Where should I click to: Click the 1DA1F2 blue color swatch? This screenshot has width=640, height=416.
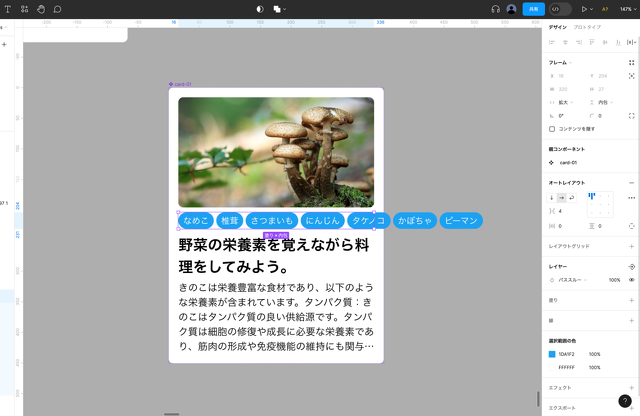(551, 354)
